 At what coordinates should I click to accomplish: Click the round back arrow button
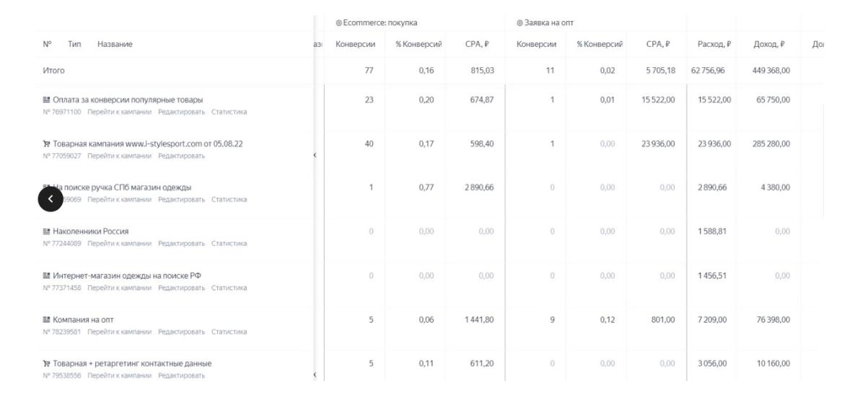[x=51, y=198]
